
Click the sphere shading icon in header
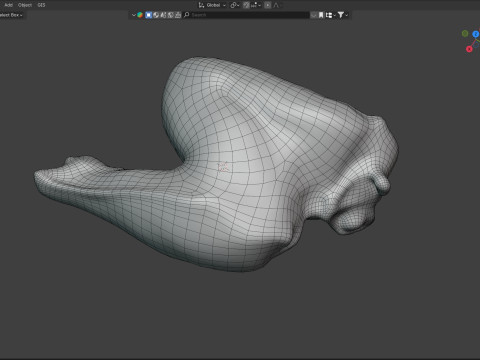coord(156,15)
